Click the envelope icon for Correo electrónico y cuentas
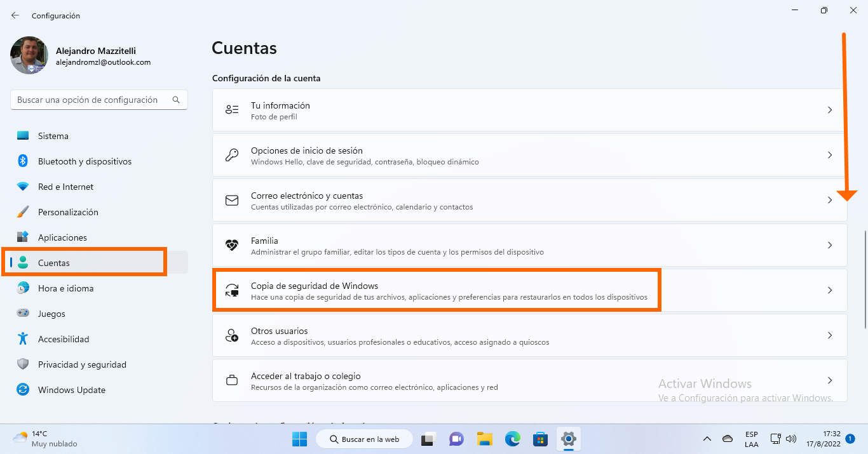Viewport: 868px width, 454px height. (x=232, y=200)
